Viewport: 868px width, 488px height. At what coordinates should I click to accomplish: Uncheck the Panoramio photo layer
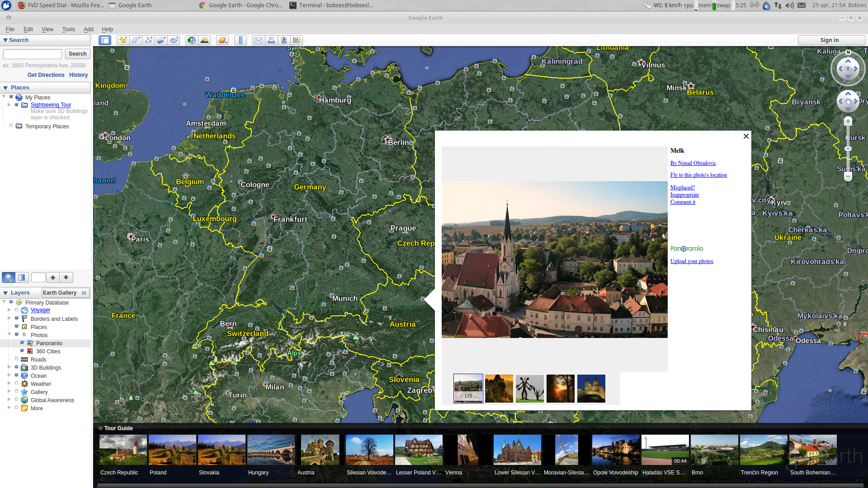(22, 343)
